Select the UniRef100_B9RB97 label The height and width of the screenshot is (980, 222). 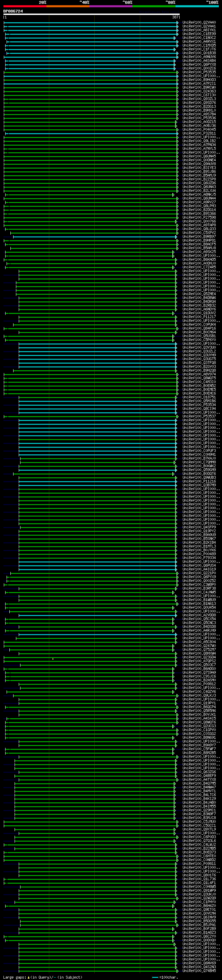(x=199, y=237)
